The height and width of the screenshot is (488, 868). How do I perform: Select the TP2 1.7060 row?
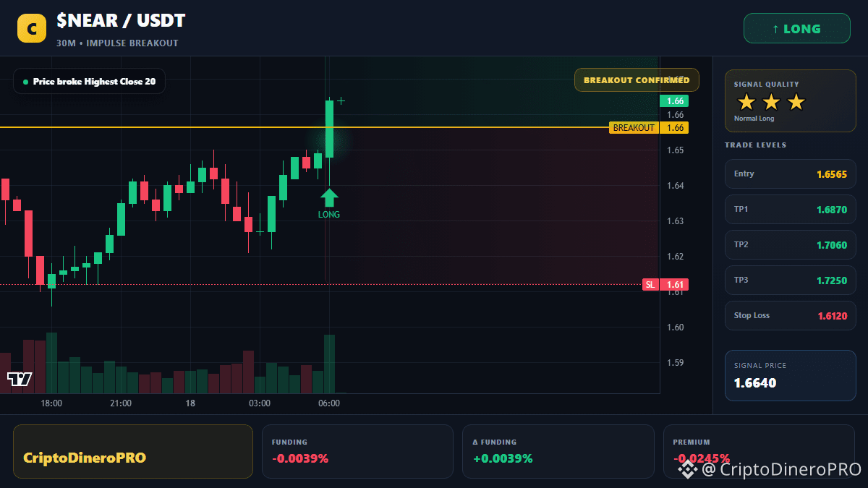(x=791, y=244)
